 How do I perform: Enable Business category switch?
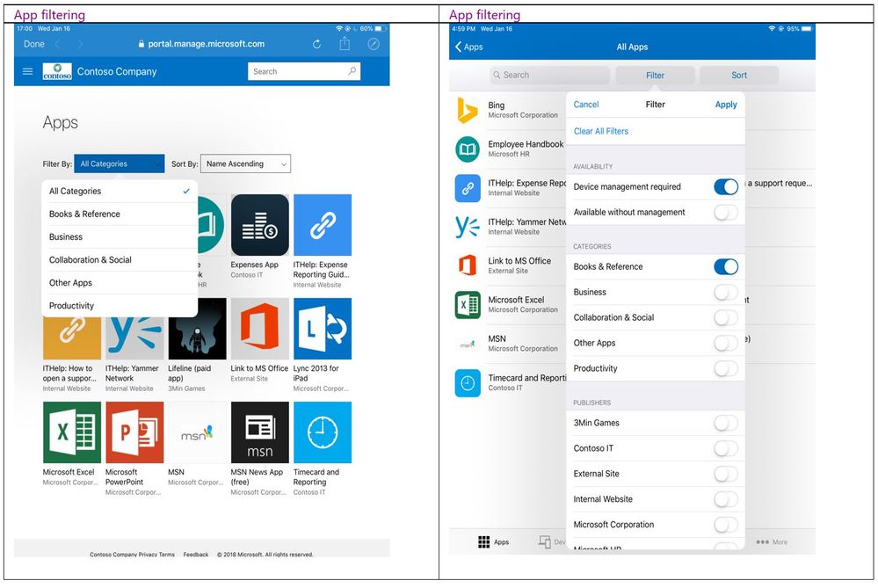tap(726, 293)
